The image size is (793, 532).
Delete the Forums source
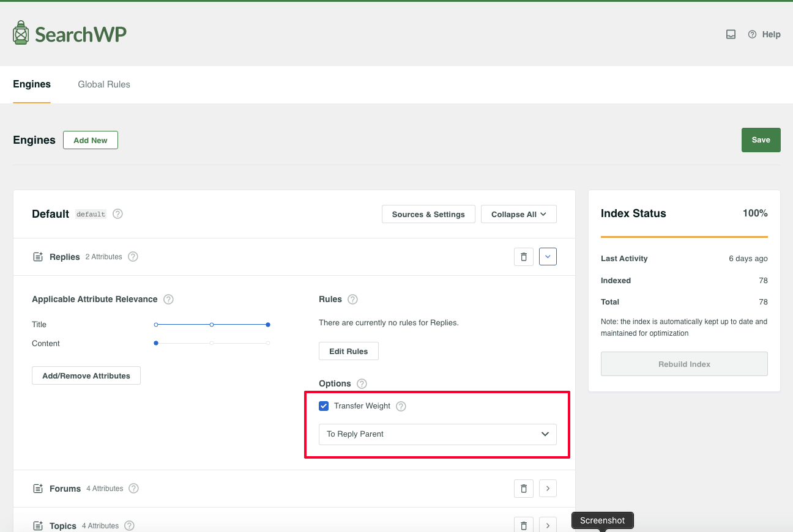pos(524,489)
